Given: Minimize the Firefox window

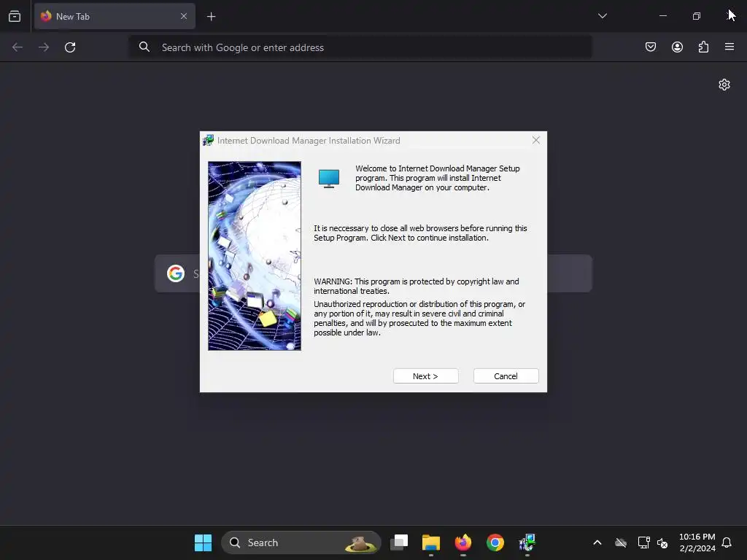Looking at the screenshot, I should (662, 16).
